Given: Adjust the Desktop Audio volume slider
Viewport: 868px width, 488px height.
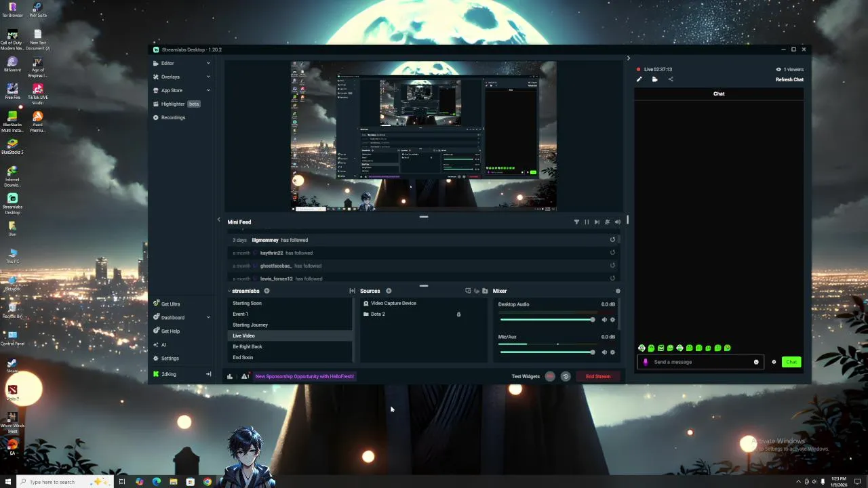Looking at the screenshot, I should (x=547, y=319).
